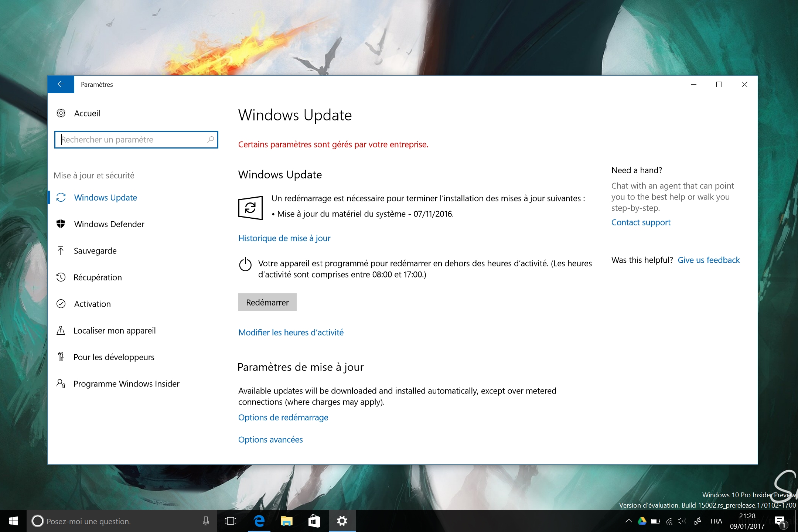Open Accueil gear icon in sidebar
Screen dimensions: 798x532
click(x=61, y=113)
